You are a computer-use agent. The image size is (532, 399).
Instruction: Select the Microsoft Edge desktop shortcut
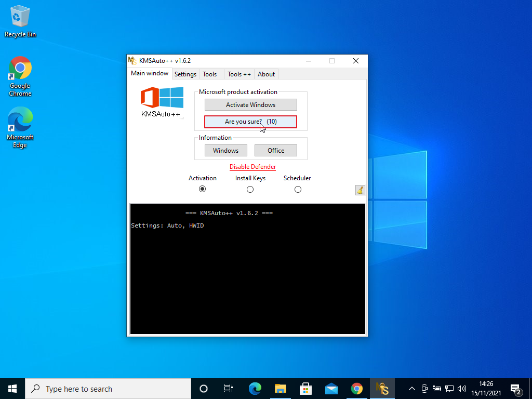pos(20,128)
